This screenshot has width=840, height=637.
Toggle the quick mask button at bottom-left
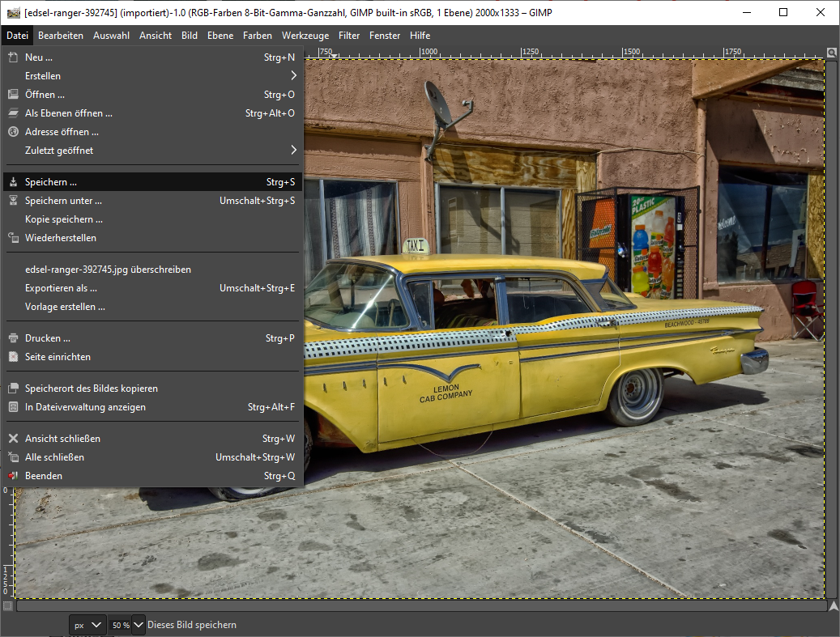tap(7, 605)
